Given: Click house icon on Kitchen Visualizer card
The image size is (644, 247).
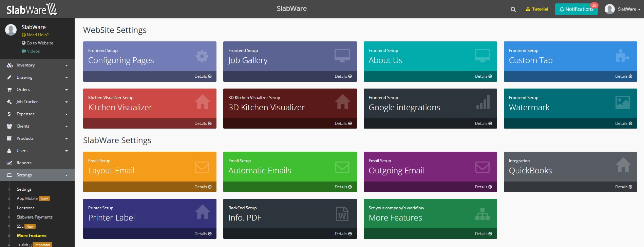Looking at the screenshot, I should click(x=203, y=102).
